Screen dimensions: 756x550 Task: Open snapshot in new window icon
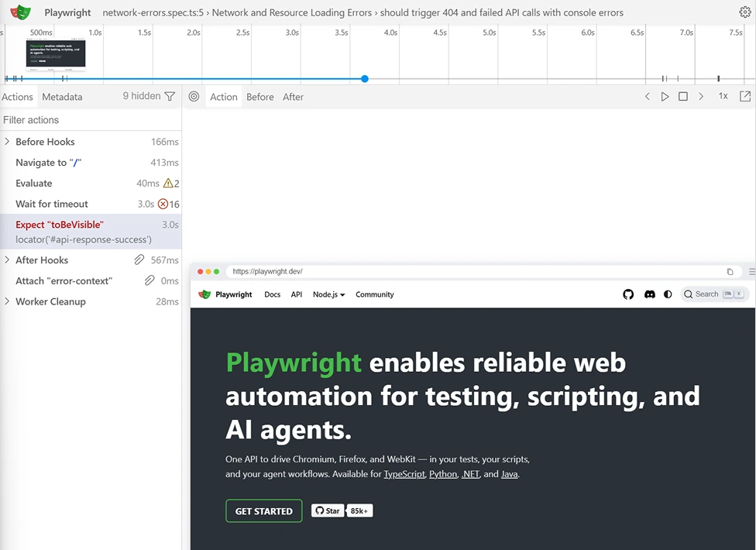745,96
